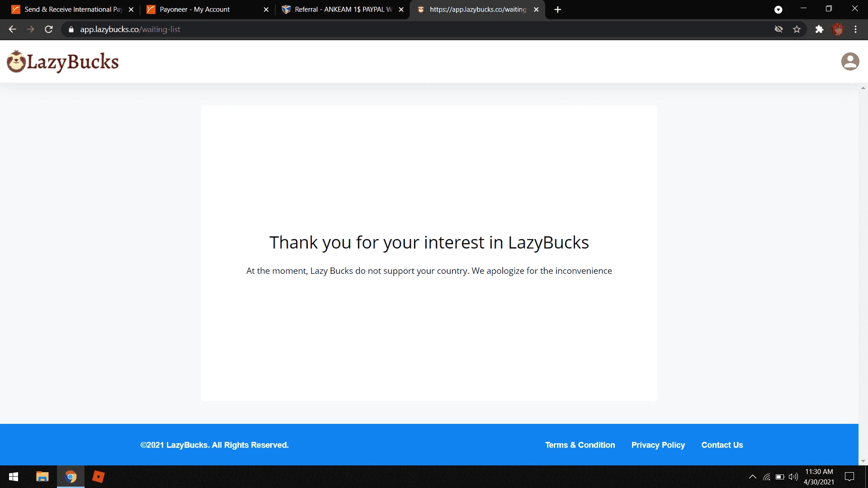Show hidden system tray icons
The width and height of the screenshot is (868, 488).
coord(752,477)
